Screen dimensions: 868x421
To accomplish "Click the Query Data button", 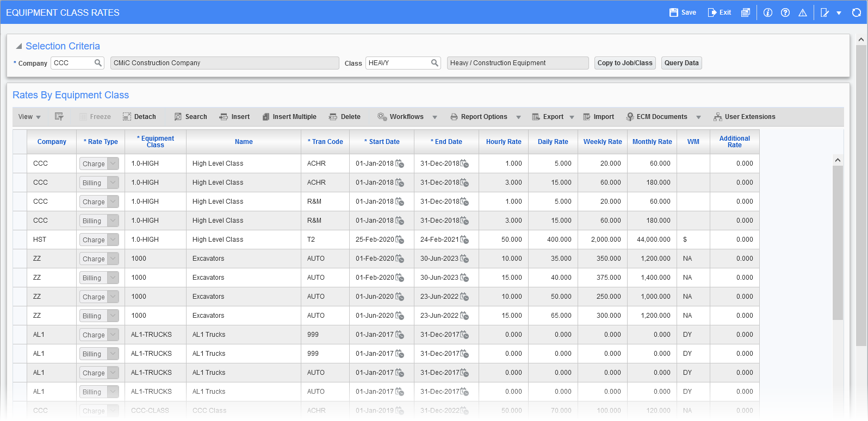I will point(681,63).
